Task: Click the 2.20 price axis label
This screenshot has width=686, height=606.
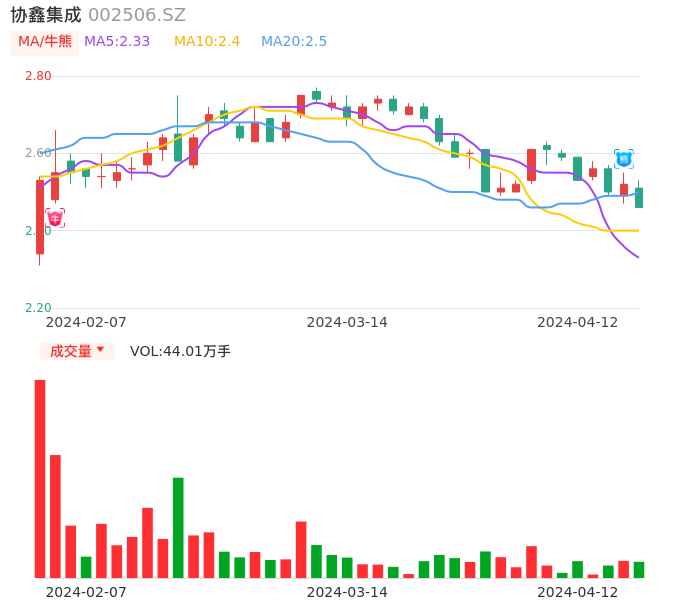Action: coord(38,308)
